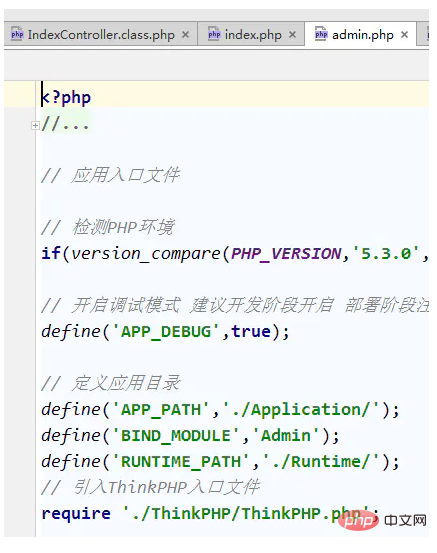Click the 'Admin' module string
Image resolution: width=437 pixels, height=553 pixels.
pyautogui.click(x=286, y=435)
